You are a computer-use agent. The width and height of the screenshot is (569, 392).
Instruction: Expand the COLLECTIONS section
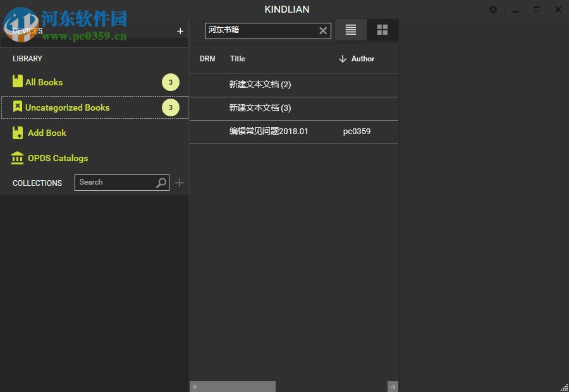coord(37,183)
